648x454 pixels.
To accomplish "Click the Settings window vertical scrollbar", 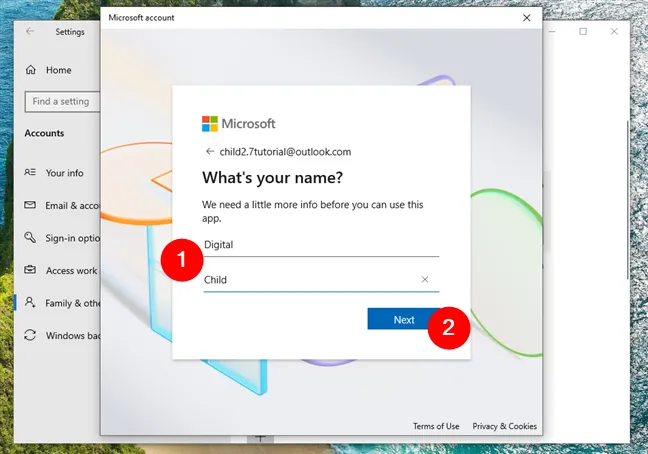I will (x=628, y=200).
